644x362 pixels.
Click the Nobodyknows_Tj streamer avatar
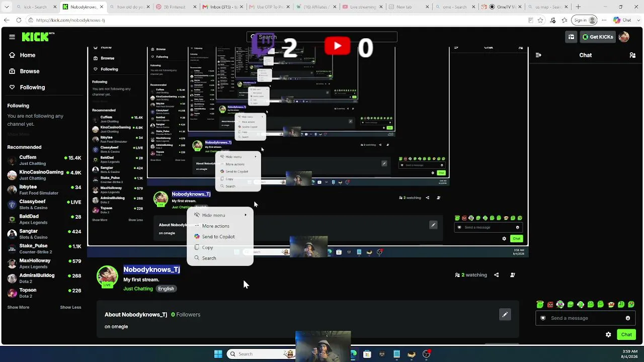tap(107, 276)
